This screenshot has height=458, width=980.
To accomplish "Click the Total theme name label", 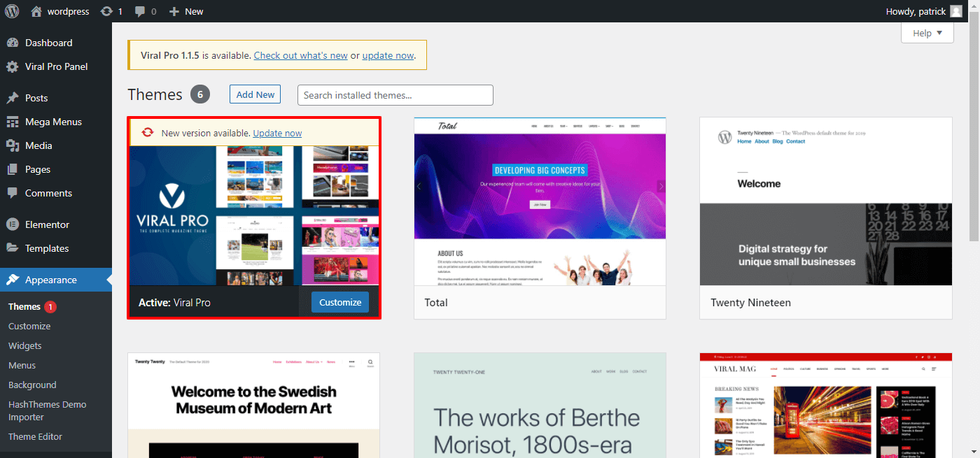I will (436, 303).
